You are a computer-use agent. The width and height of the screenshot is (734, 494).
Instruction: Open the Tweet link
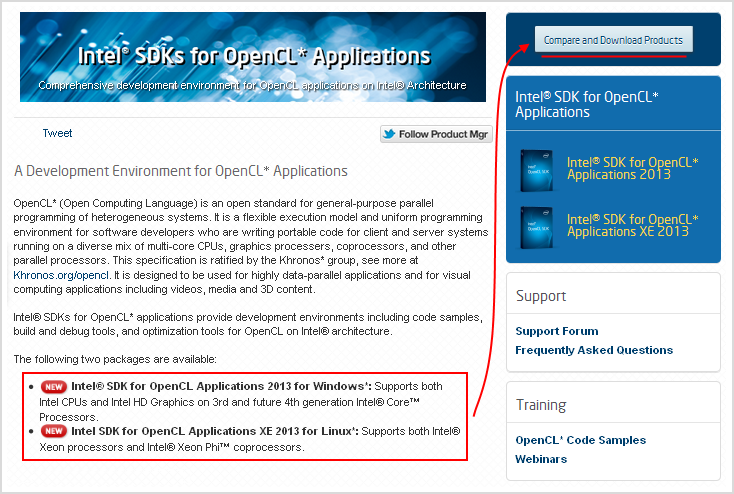pyautogui.click(x=57, y=133)
